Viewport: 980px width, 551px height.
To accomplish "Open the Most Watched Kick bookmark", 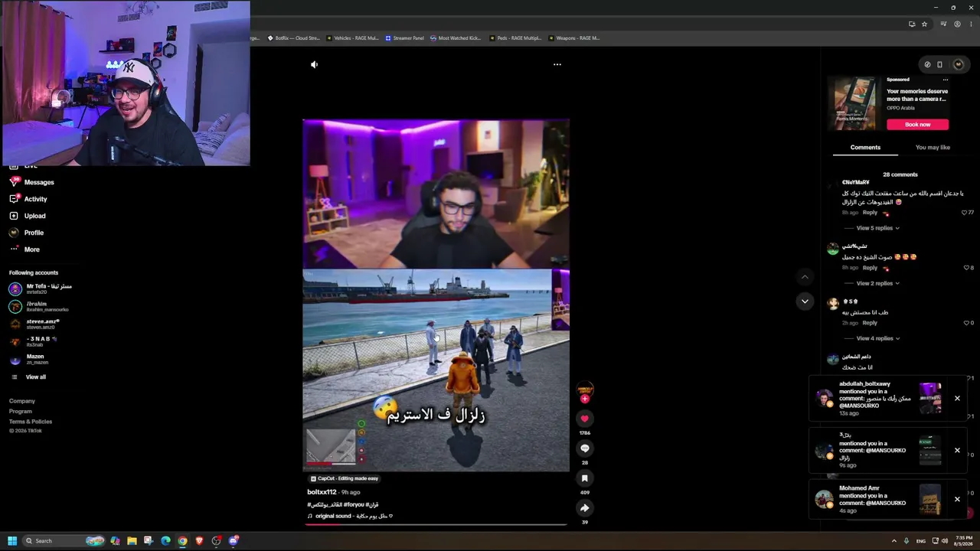I will point(456,37).
